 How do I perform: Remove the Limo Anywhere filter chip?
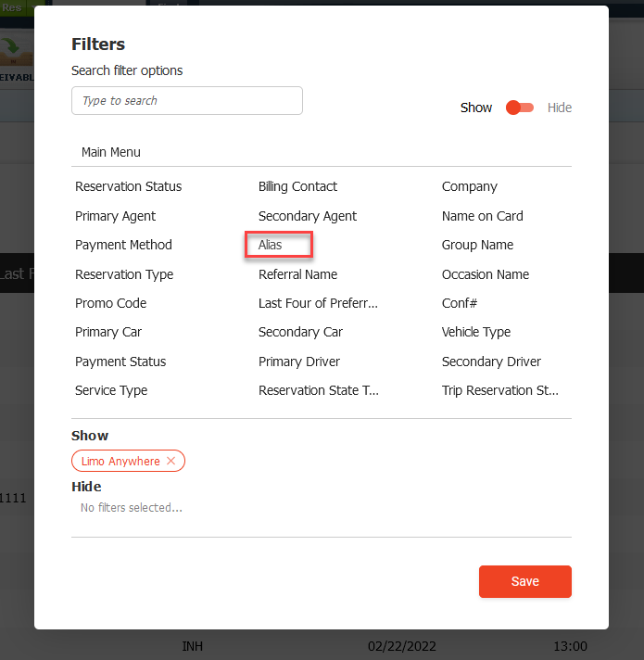click(170, 461)
